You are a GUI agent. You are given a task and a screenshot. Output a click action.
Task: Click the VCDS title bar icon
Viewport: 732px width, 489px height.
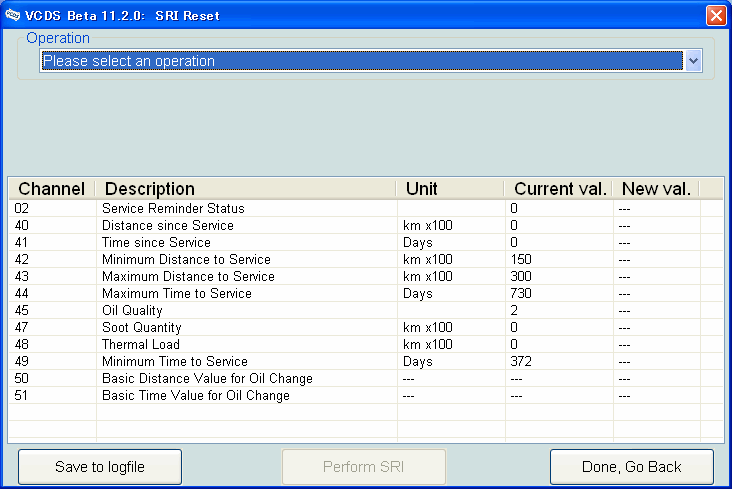[12, 15]
